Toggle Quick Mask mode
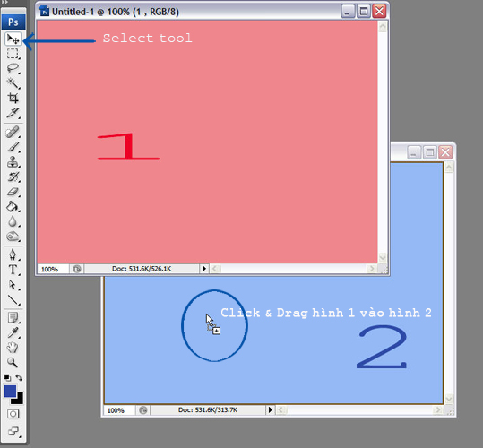483x448 pixels. (x=13, y=414)
